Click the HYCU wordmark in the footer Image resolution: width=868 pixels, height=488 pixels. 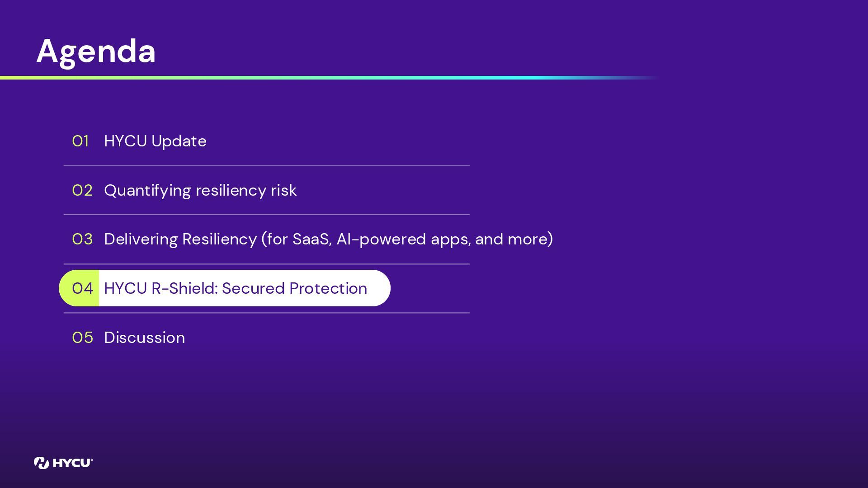click(x=71, y=463)
